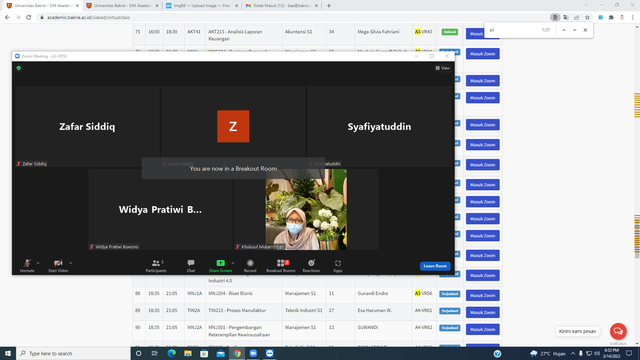
Task: Click the address bar URL
Action: [88, 18]
